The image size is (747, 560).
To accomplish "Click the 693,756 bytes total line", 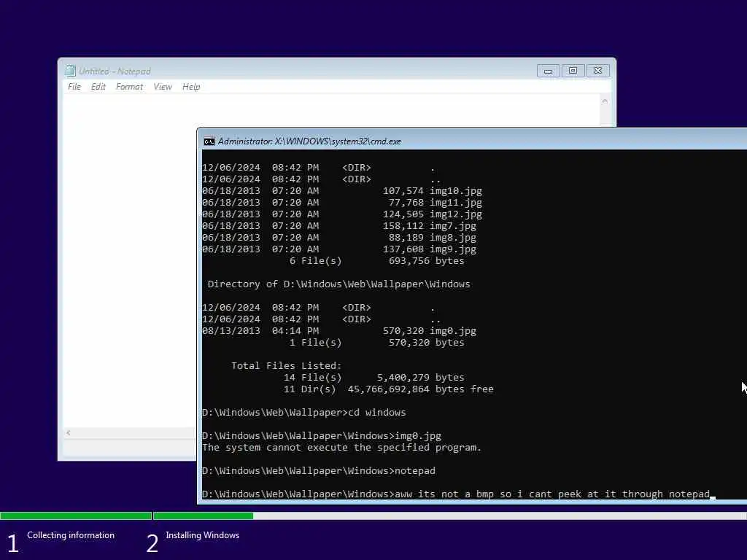I will point(377,261).
